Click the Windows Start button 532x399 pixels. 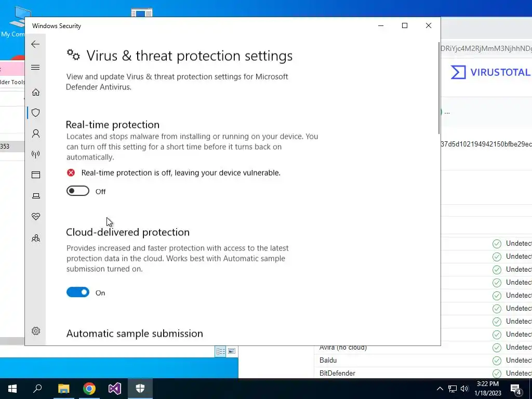(12, 389)
